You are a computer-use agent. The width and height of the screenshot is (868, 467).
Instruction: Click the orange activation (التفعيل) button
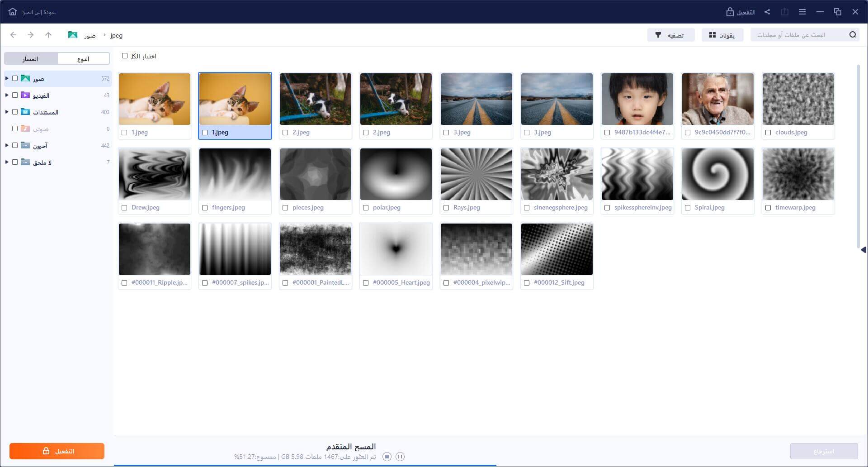[x=57, y=451]
